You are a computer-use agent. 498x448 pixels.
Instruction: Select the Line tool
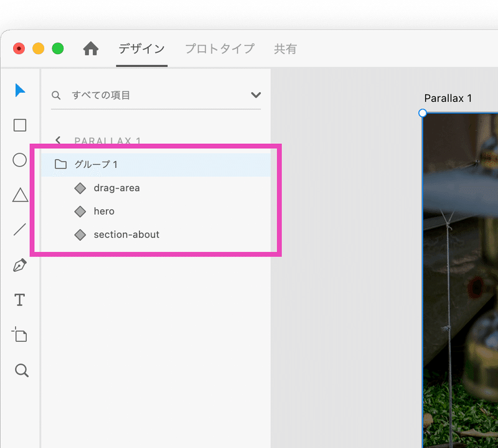pyautogui.click(x=20, y=229)
